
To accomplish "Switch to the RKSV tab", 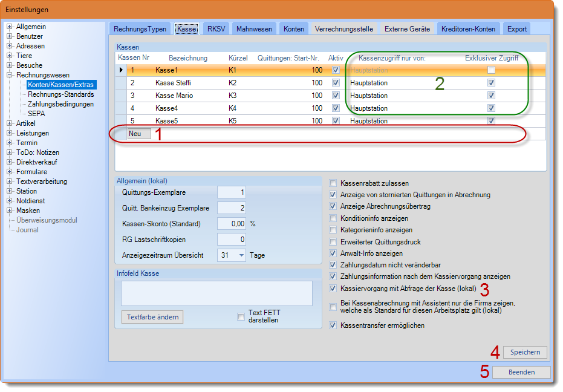I will point(216,28).
